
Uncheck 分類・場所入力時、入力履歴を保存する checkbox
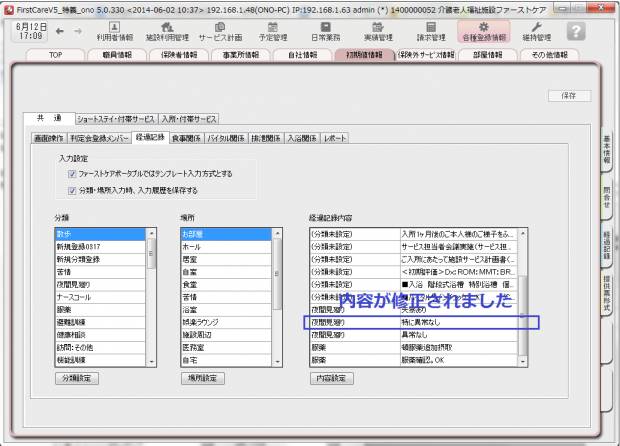coord(72,189)
